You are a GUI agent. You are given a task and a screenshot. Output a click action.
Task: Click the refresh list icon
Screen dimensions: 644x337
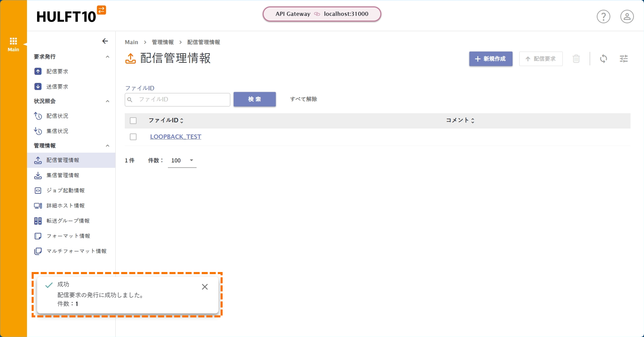pos(603,59)
